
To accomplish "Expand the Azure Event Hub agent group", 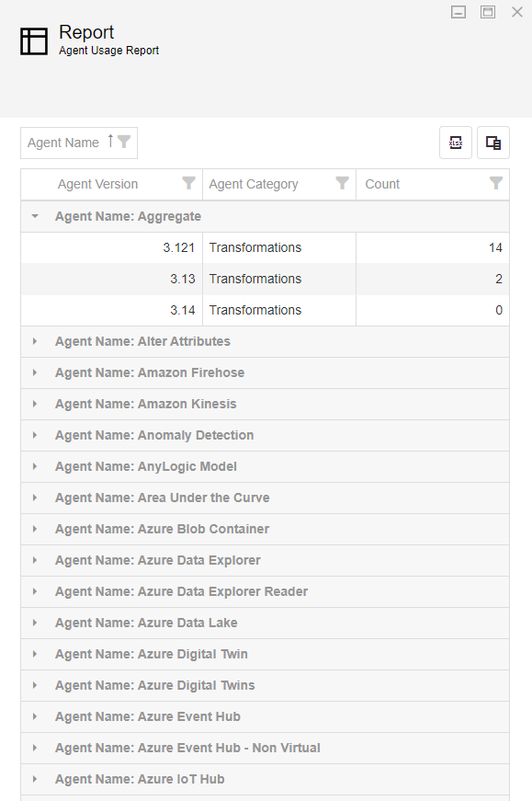I will tap(34, 716).
